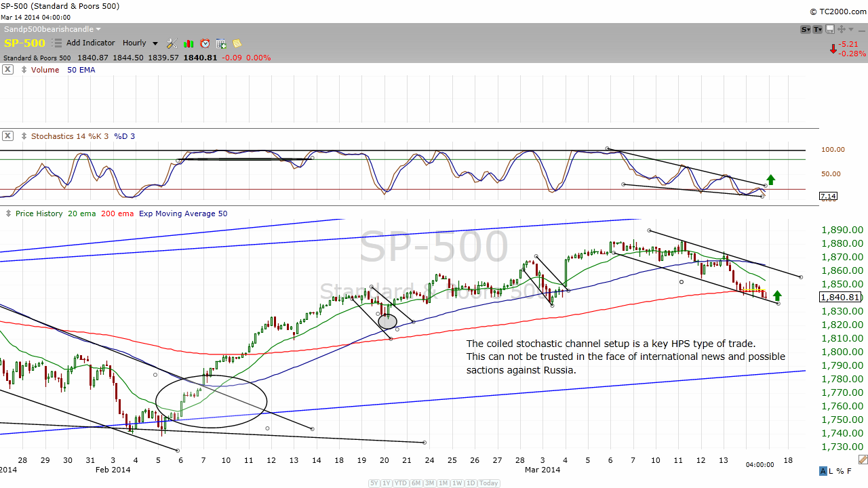The width and height of the screenshot is (868, 488).
Task: Open the alarm clock alerts icon
Action: 205,43
